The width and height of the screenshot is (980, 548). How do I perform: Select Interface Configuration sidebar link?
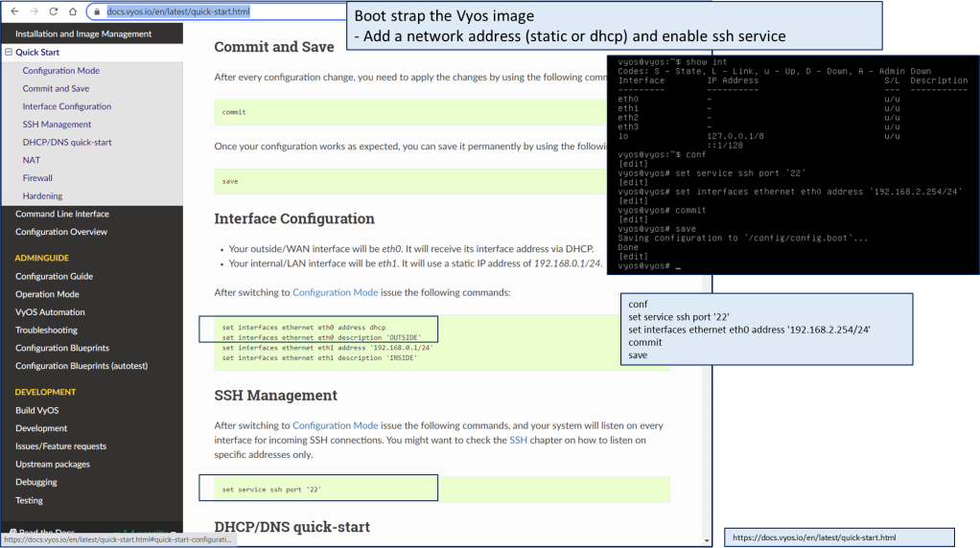(67, 106)
